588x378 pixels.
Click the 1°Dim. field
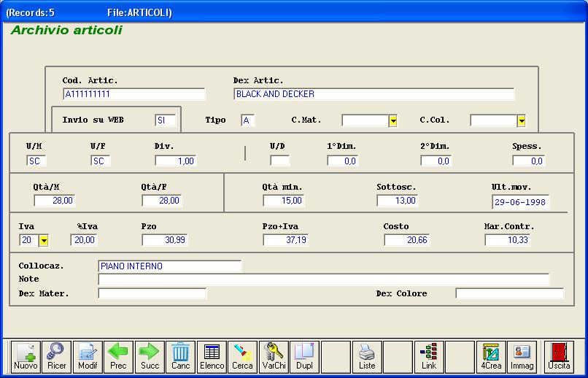343,161
